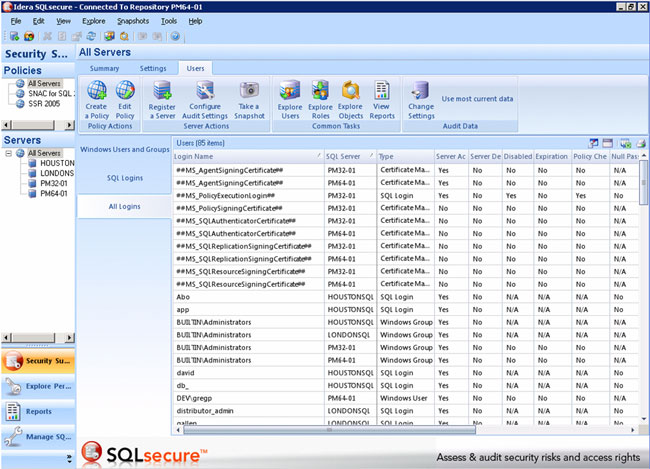Sort by Login Name column
650x469 pixels.
click(247, 156)
